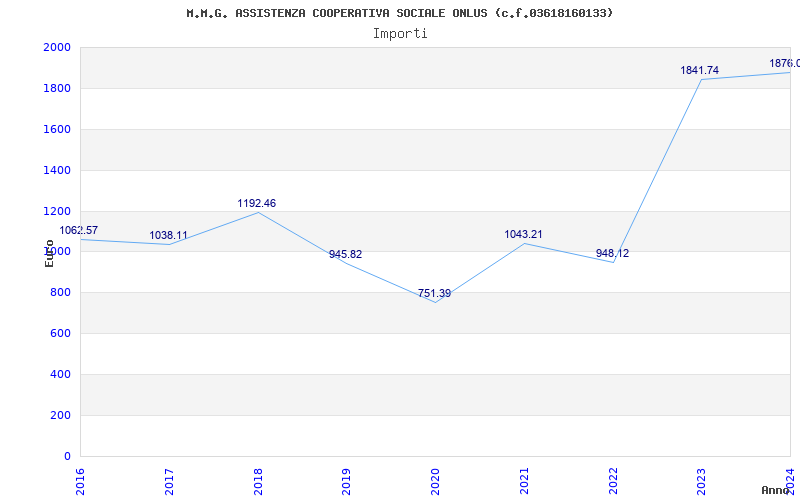Click the 2000 y-axis tick label

click(x=57, y=47)
